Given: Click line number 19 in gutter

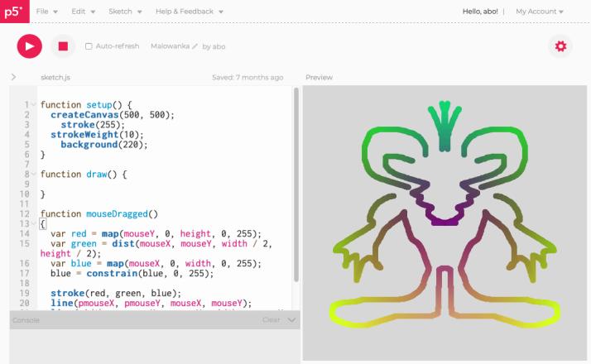Looking at the screenshot, I should pyautogui.click(x=25, y=293).
